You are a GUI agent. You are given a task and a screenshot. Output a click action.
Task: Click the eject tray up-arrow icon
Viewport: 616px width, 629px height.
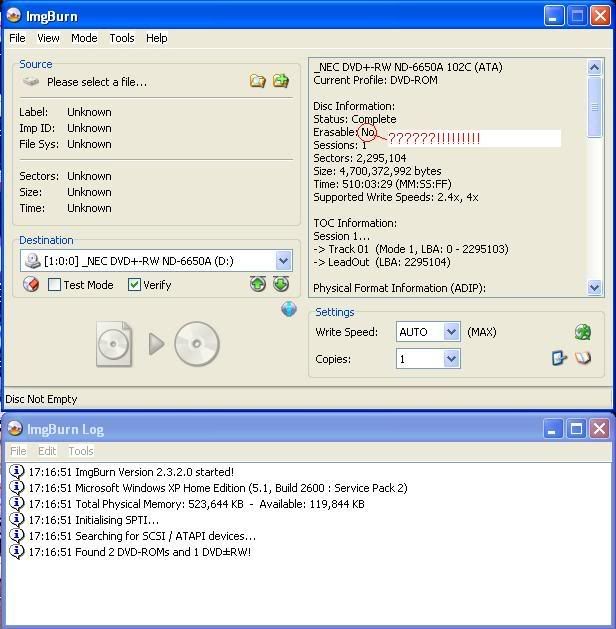tap(258, 284)
